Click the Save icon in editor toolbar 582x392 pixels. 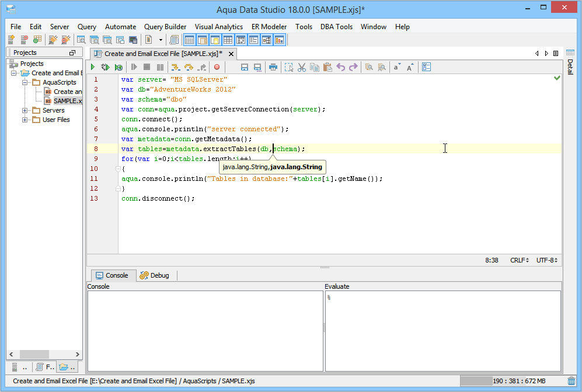coord(245,68)
